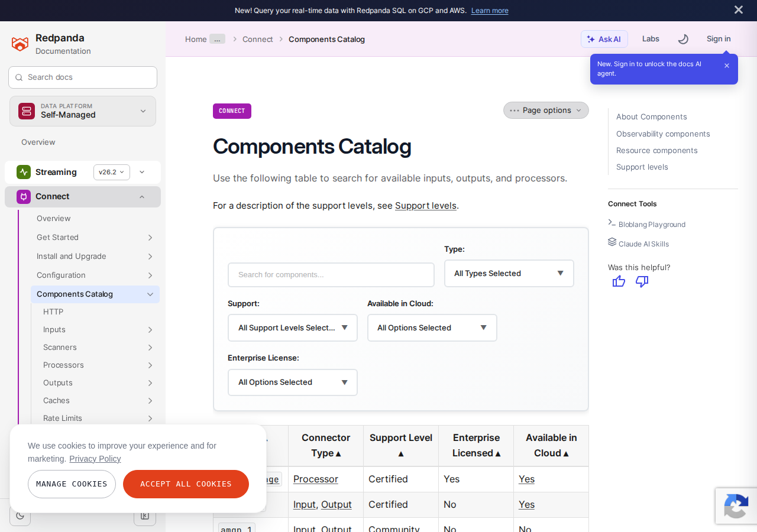Open the Labs menu item
This screenshot has width=757, height=532.
point(651,39)
